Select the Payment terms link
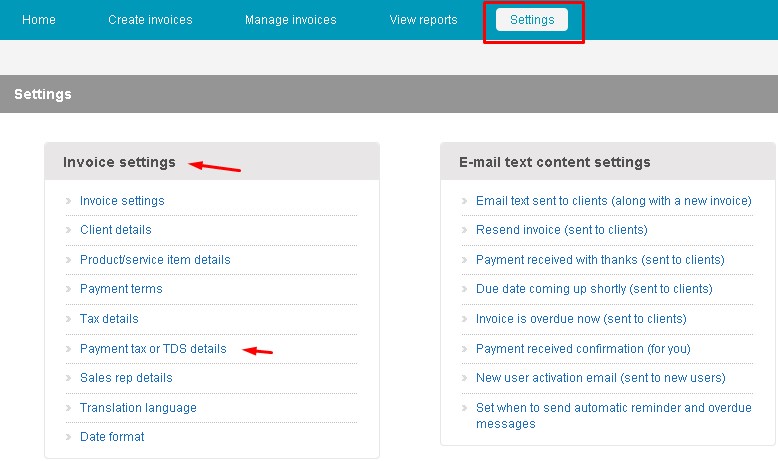The width and height of the screenshot is (778, 461). tap(121, 289)
